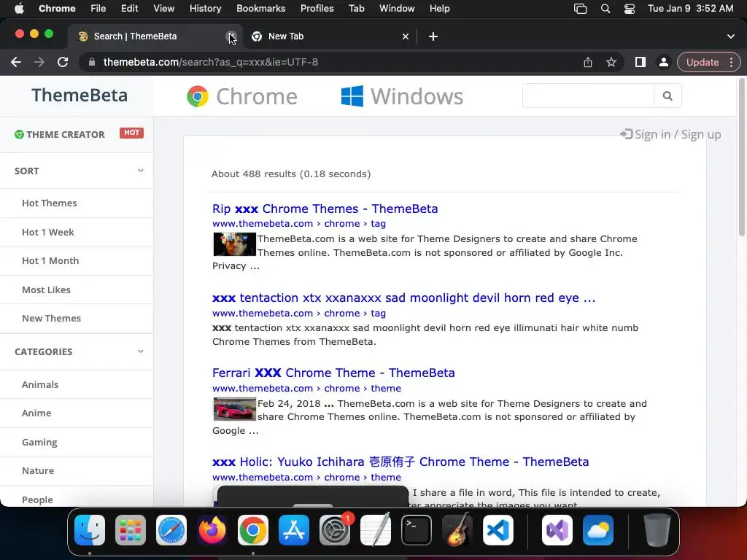Launch GarageBand from the dock
747x560 pixels.
coord(457,530)
